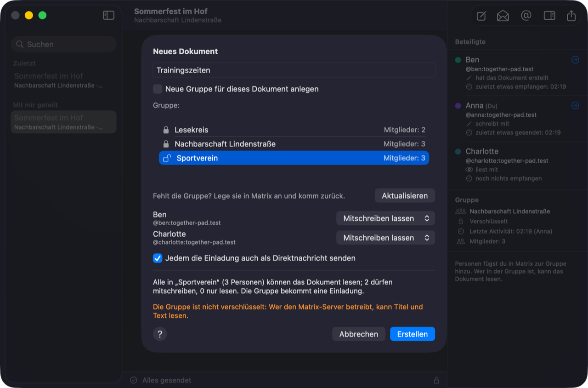Screen dimensions: 588x388
Task: Open Sommerfest im Hof under Zuletzt
Action: click(x=63, y=80)
